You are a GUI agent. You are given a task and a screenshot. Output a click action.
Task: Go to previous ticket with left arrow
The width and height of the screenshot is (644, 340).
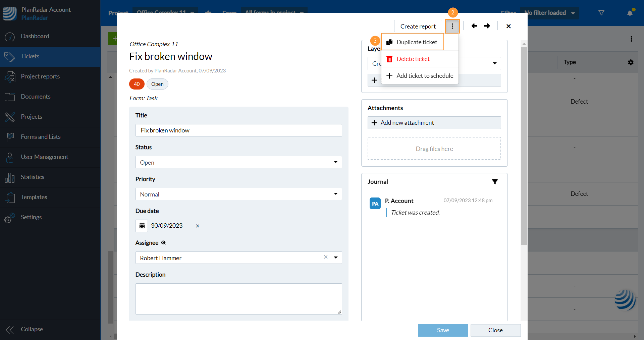pyautogui.click(x=474, y=26)
